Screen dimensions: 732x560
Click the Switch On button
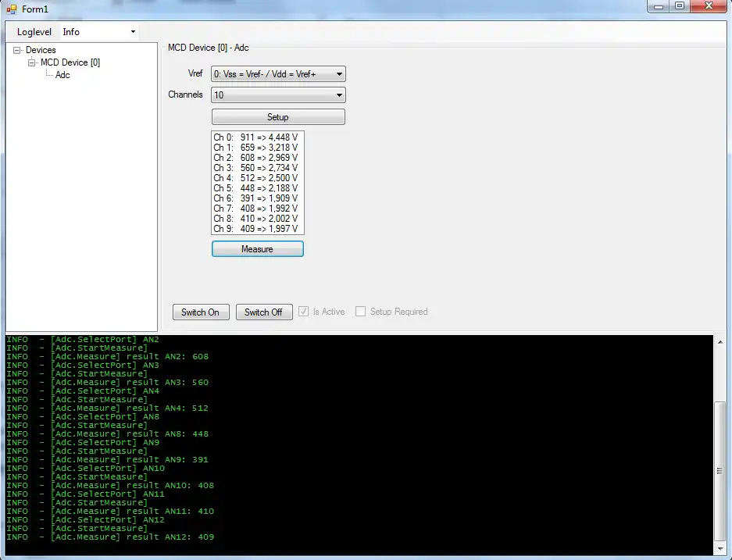tap(201, 312)
